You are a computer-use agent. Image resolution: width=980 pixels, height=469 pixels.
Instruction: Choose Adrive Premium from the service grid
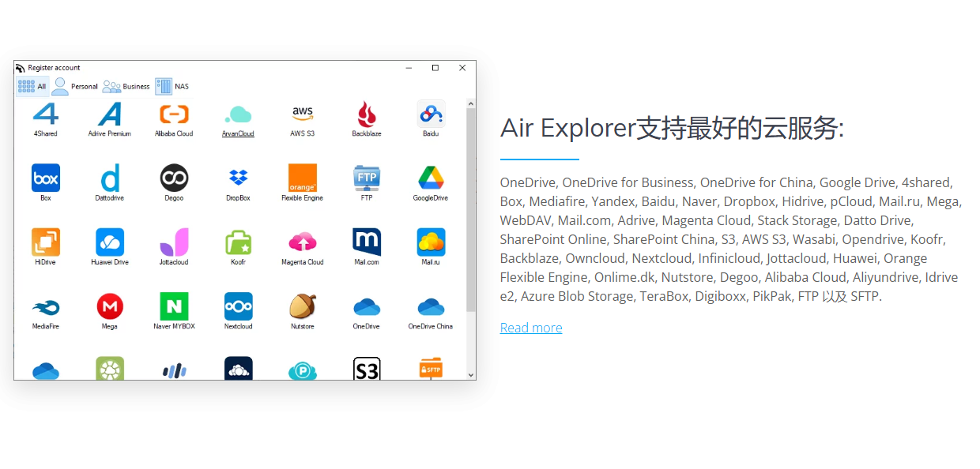(110, 114)
